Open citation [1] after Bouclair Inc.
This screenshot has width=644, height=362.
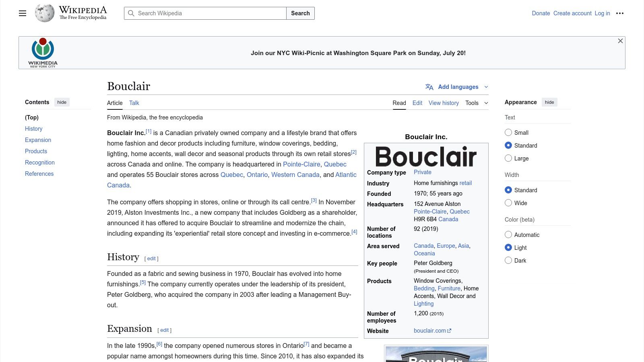[149, 131]
